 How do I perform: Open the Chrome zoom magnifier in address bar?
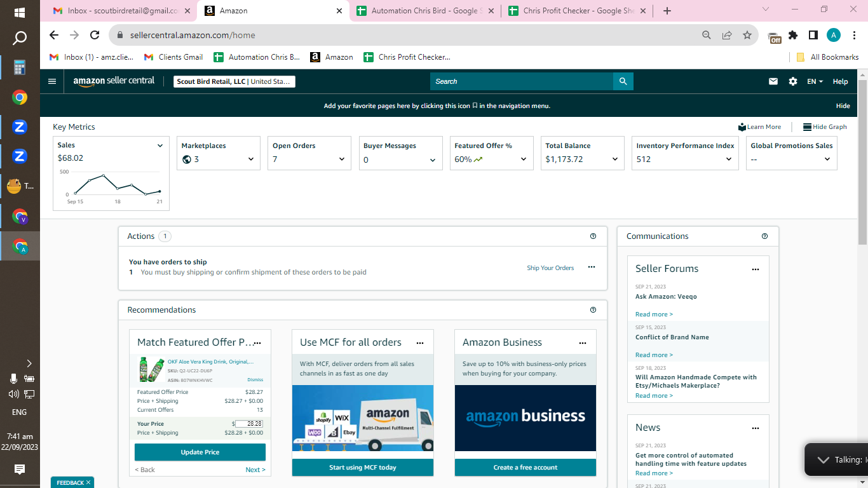707,35
